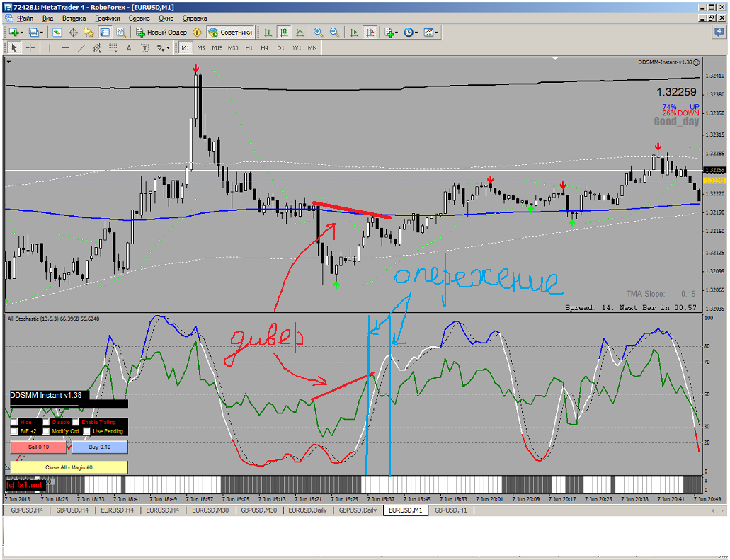Open the new chart toolbar icon
The width and height of the screenshot is (730, 560).
click(x=16, y=32)
